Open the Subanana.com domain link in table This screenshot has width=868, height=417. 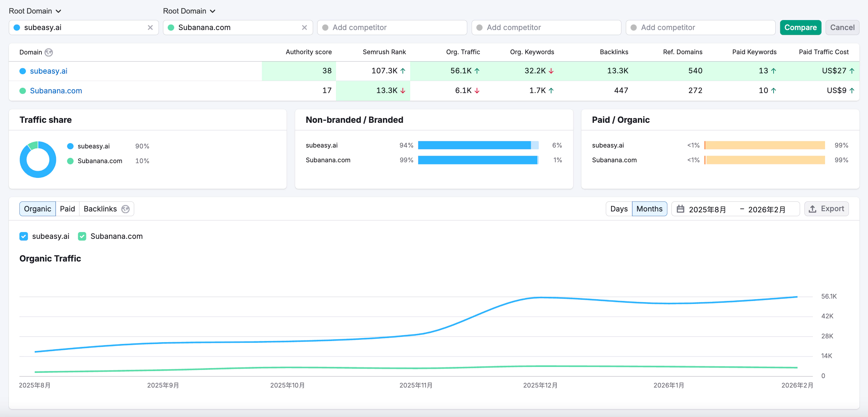coord(56,90)
